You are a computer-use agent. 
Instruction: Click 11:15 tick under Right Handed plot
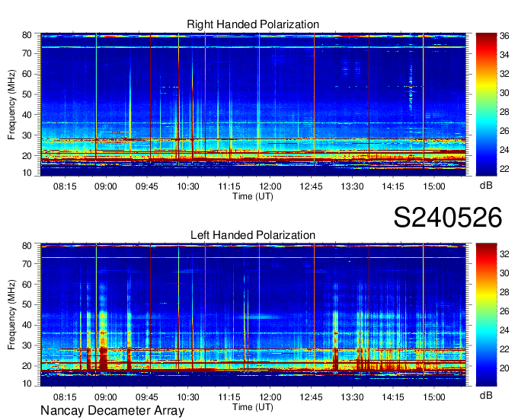[229, 186]
